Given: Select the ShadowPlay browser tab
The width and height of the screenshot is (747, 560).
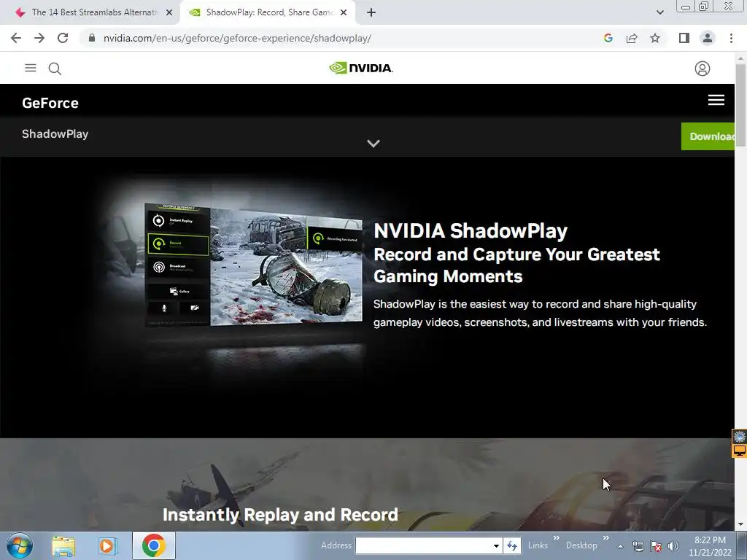Looking at the screenshot, I should tap(267, 12).
